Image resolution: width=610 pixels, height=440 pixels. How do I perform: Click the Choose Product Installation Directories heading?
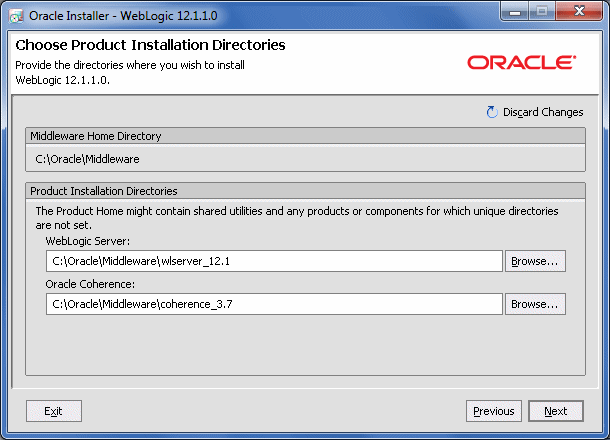[150, 45]
